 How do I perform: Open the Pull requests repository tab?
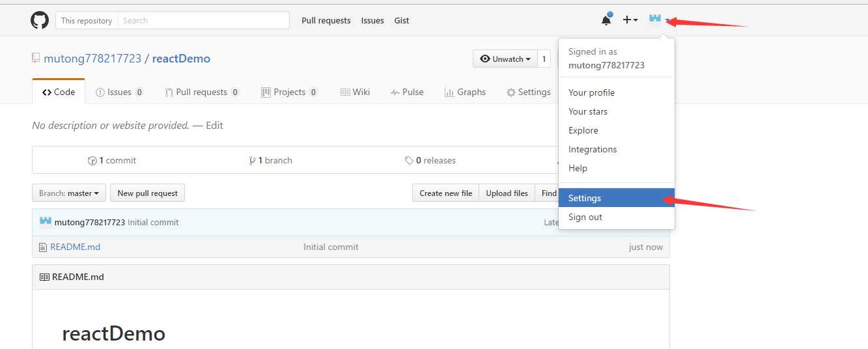pos(202,92)
